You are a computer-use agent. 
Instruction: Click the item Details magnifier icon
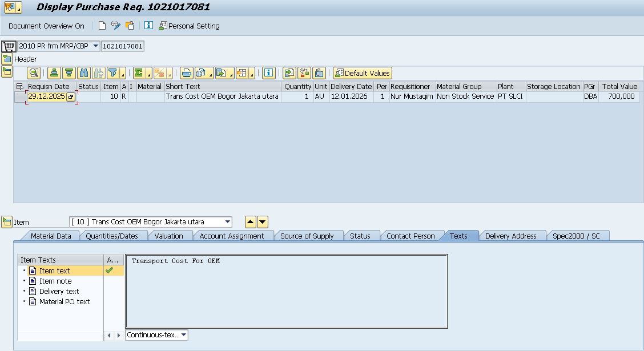point(34,73)
